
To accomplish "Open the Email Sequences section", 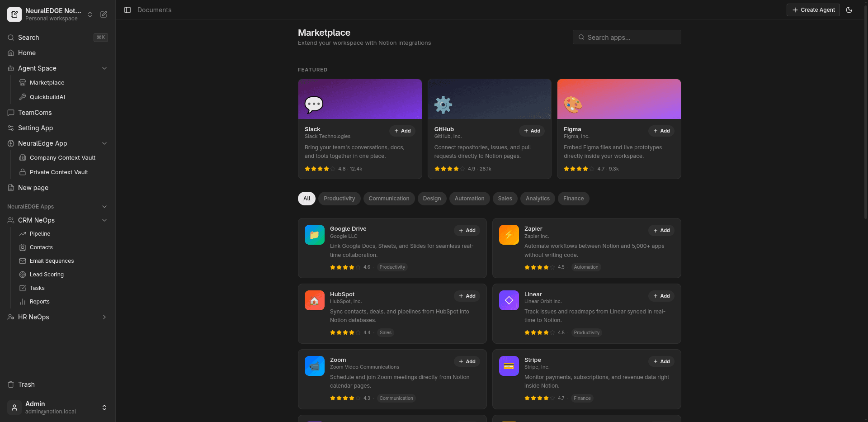I will [52, 261].
